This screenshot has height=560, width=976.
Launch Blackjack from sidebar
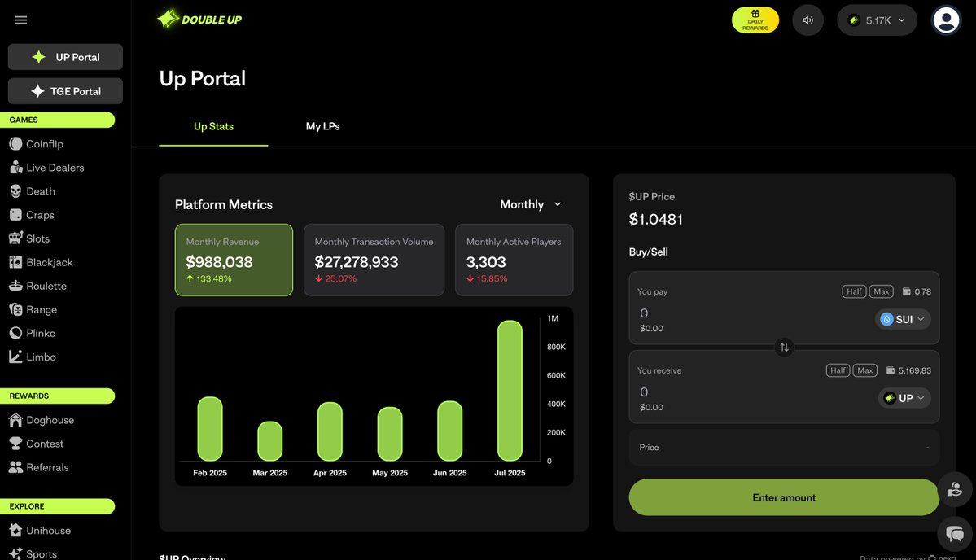[x=41, y=262]
